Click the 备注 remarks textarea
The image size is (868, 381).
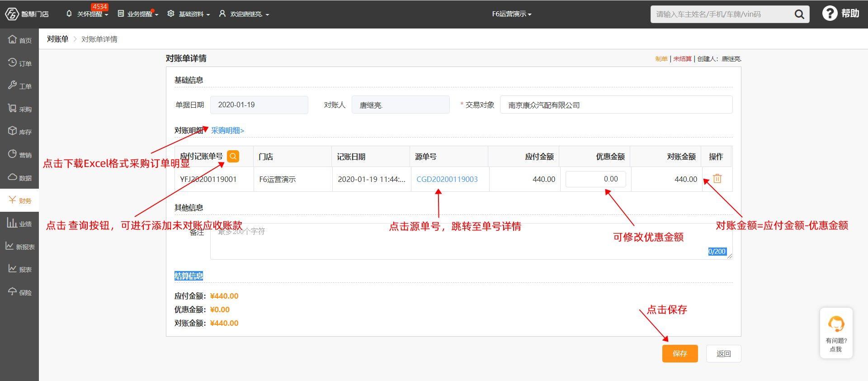point(471,241)
